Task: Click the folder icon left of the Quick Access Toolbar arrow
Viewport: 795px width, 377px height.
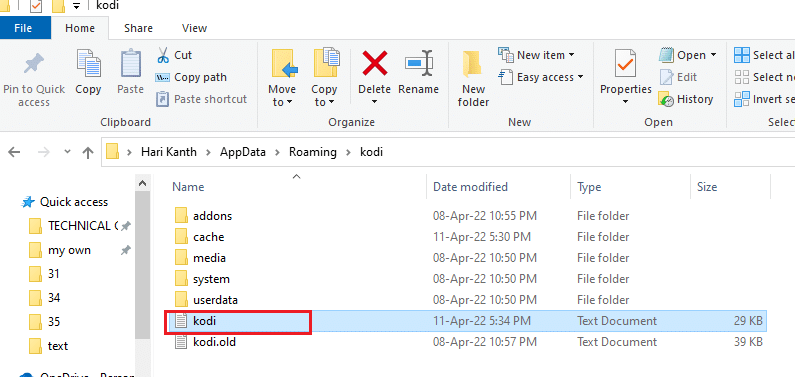Action: pyautogui.click(x=58, y=6)
